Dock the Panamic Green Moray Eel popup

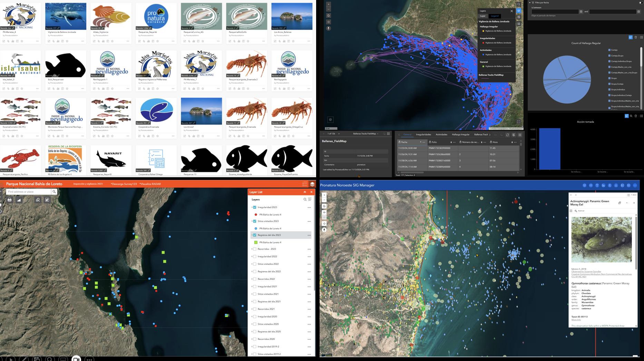click(619, 203)
